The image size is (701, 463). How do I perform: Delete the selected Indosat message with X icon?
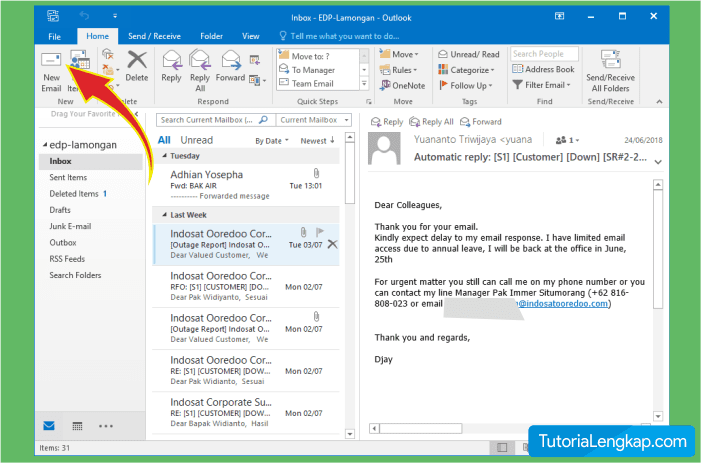coord(332,244)
